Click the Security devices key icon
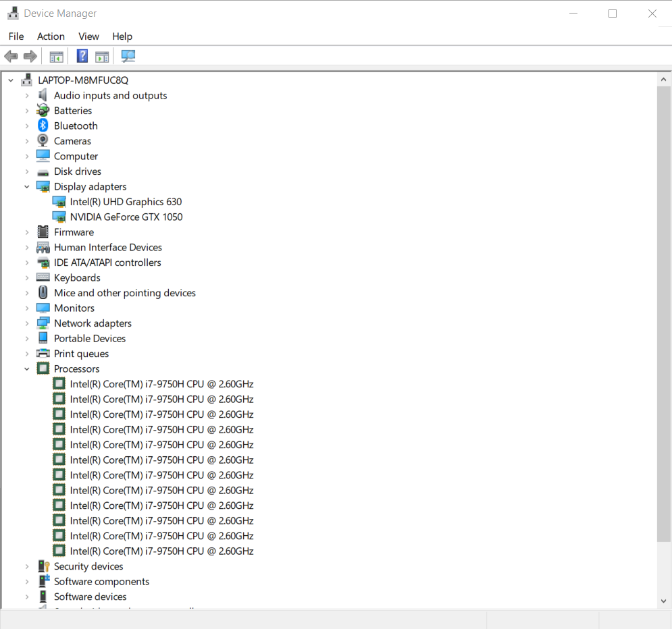 pos(43,566)
